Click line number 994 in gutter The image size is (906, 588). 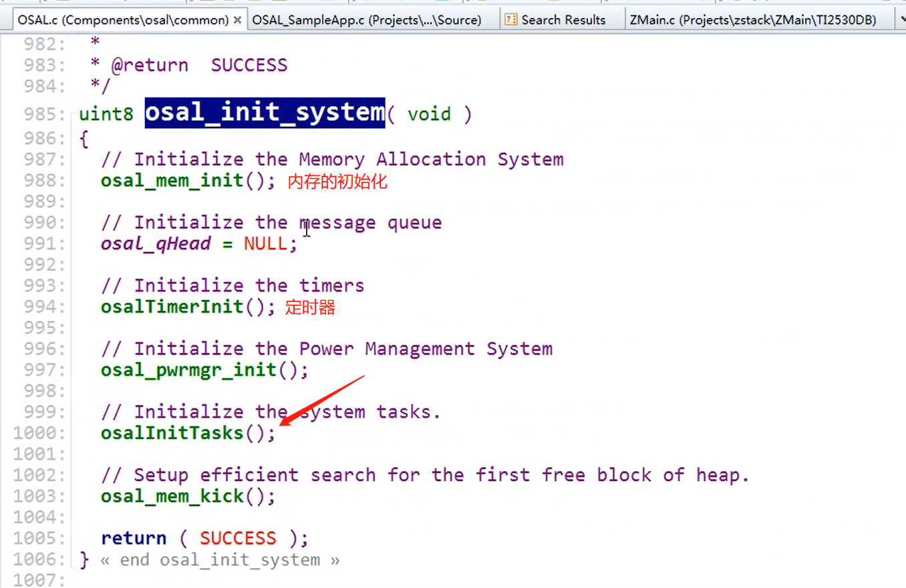pos(44,307)
